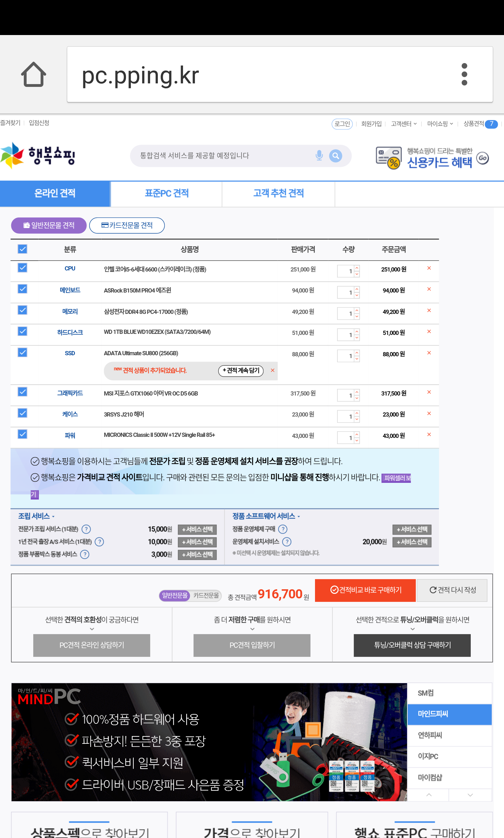Tap the browser home icon

34,74
